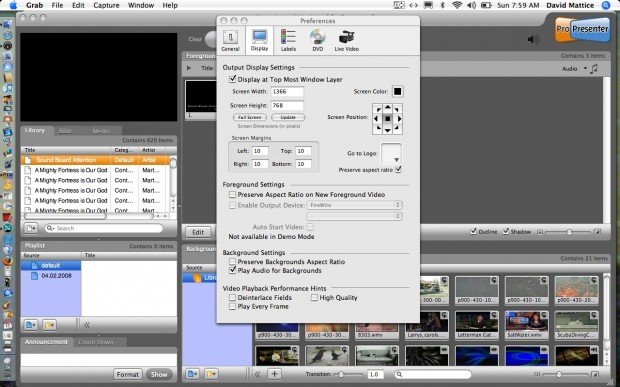Image resolution: width=620 pixels, height=387 pixels.
Task: Click screen position right arrow
Action: (399, 119)
